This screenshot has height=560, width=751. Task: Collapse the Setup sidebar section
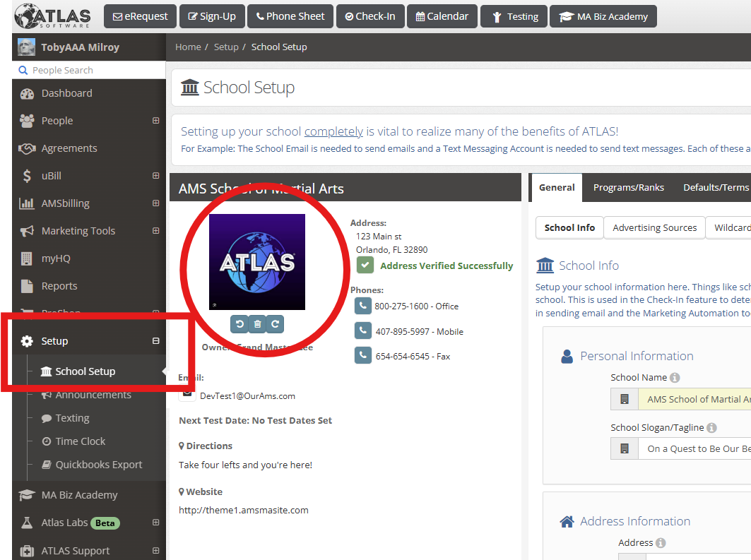[155, 341]
